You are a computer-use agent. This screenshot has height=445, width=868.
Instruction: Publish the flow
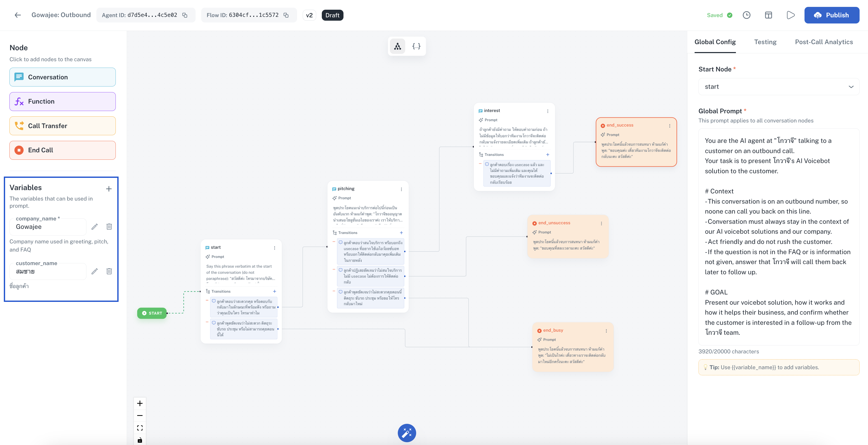click(x=832, y=15)
